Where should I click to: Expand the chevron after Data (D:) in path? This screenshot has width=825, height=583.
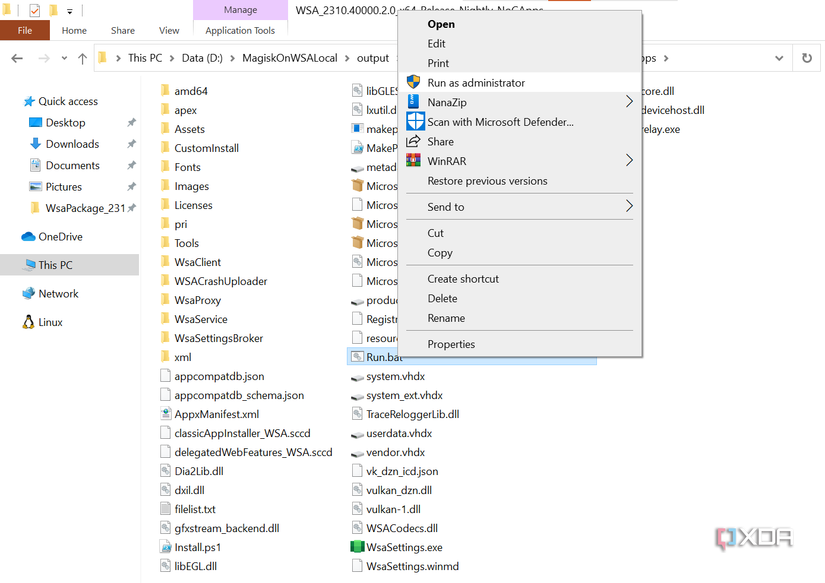[x=232, y=58]
